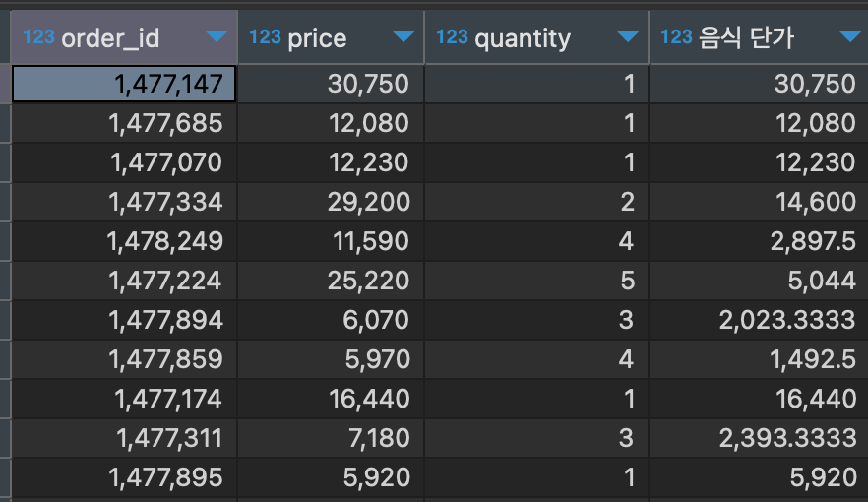Click 음식 단가 cell in row 1,477,685
This screenshot has width=868, height=502.
pos(759,123)
